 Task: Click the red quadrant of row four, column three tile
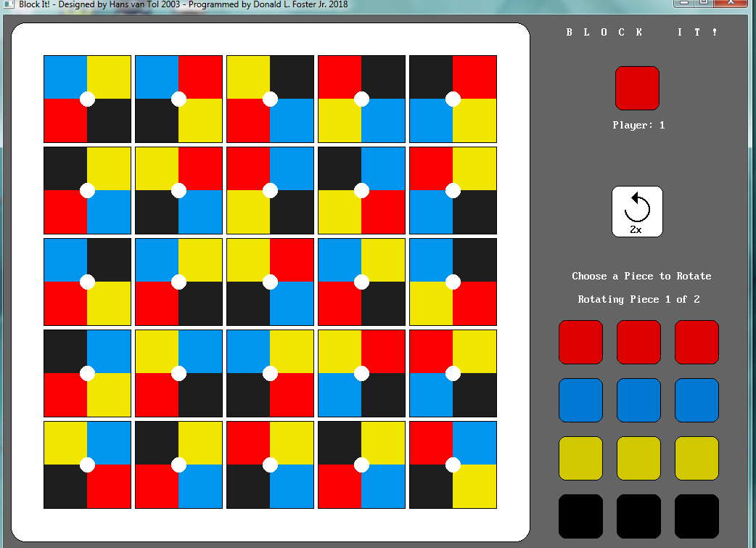click(x=292, y=395)
